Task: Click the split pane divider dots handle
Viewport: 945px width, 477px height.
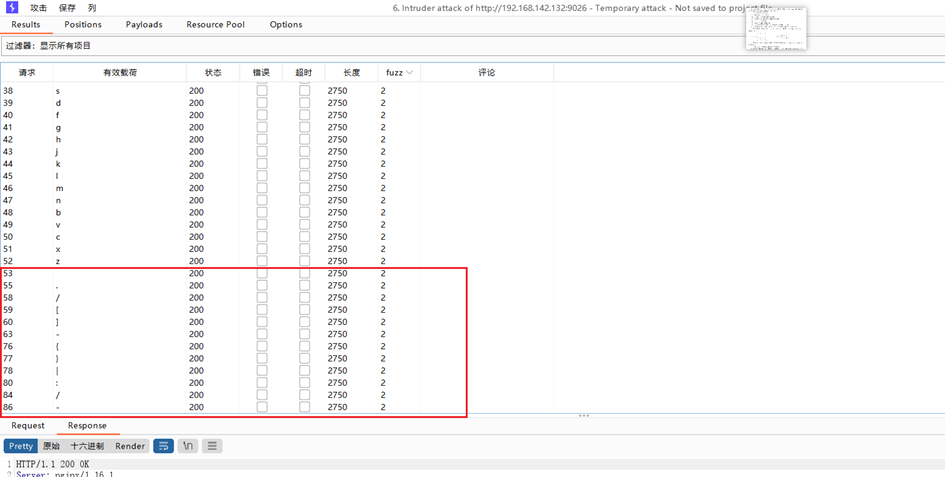Action: point(583,415)
